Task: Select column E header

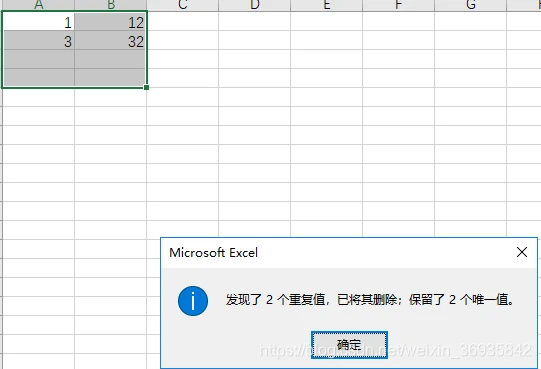Action: point(326,5)
